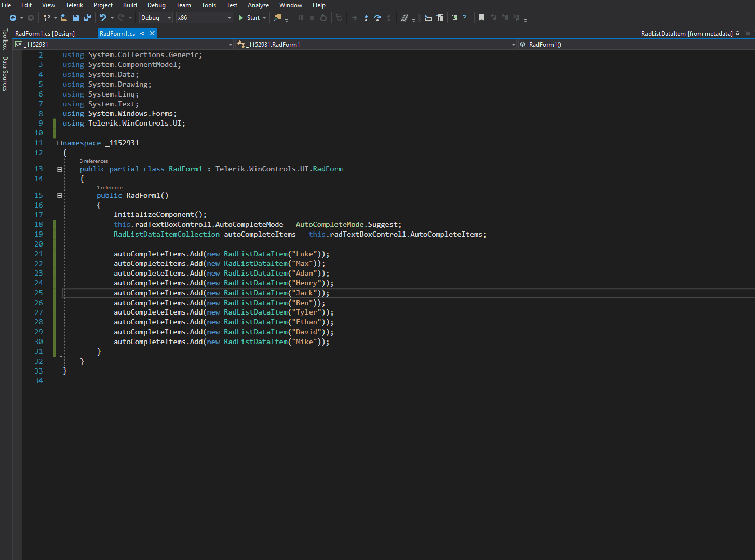Click the Save single-disk icon
Image resolution: width=755 pixels, height=560 pixels.
[76, 18]
